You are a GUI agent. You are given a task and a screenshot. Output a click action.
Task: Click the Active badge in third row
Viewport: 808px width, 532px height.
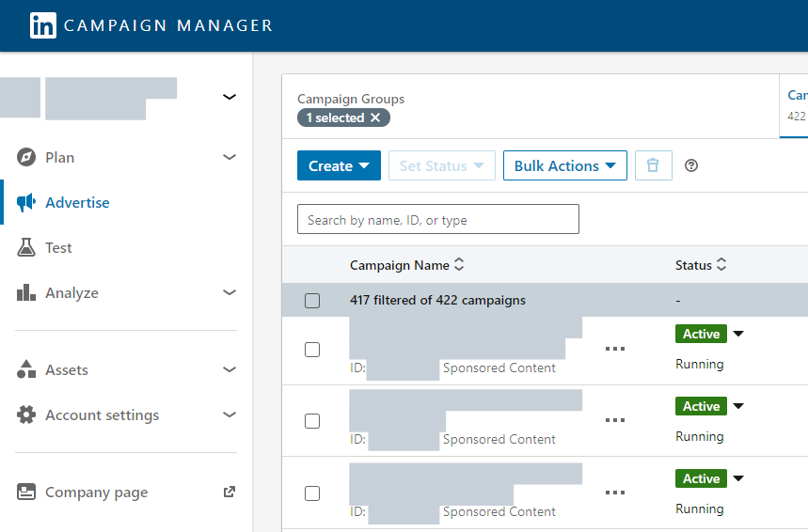702,478
